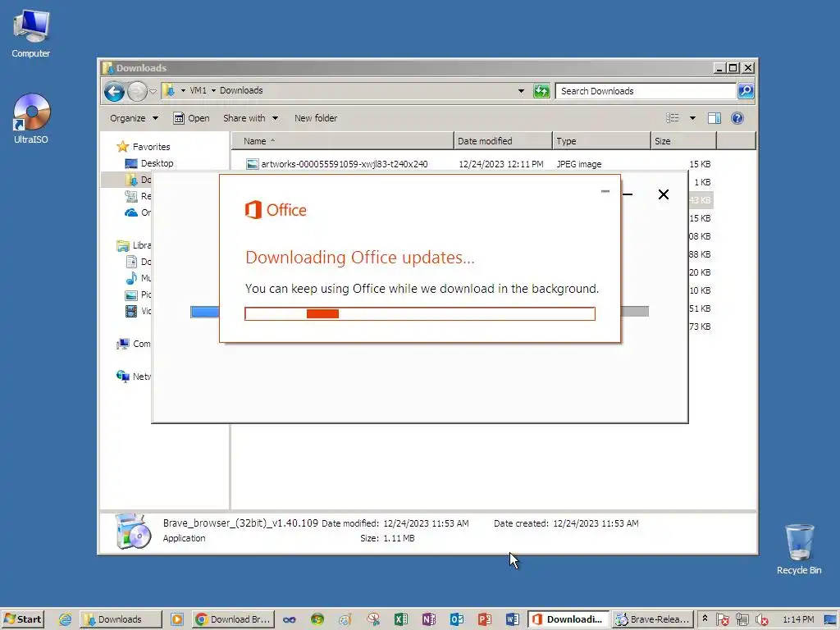Open Internet Explorer from the taskbar
840x630 pixels.
tap(66, 619)
